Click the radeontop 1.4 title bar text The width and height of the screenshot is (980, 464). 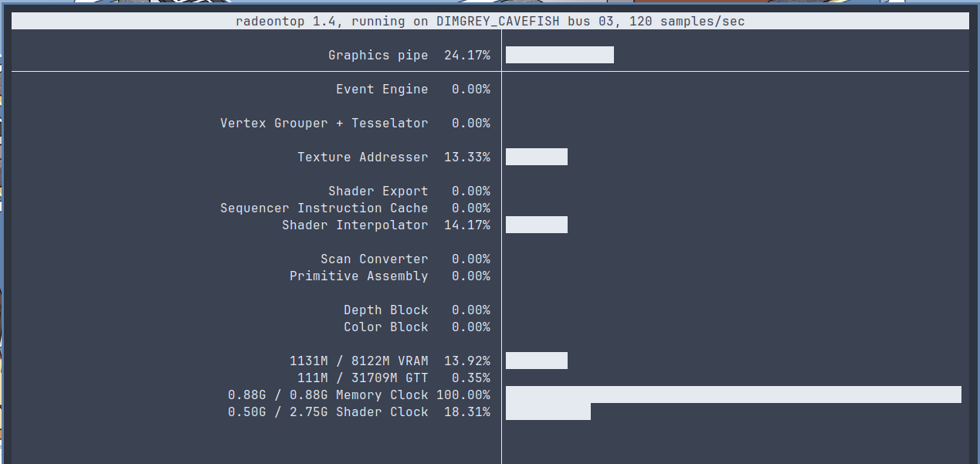coord(490,22)
